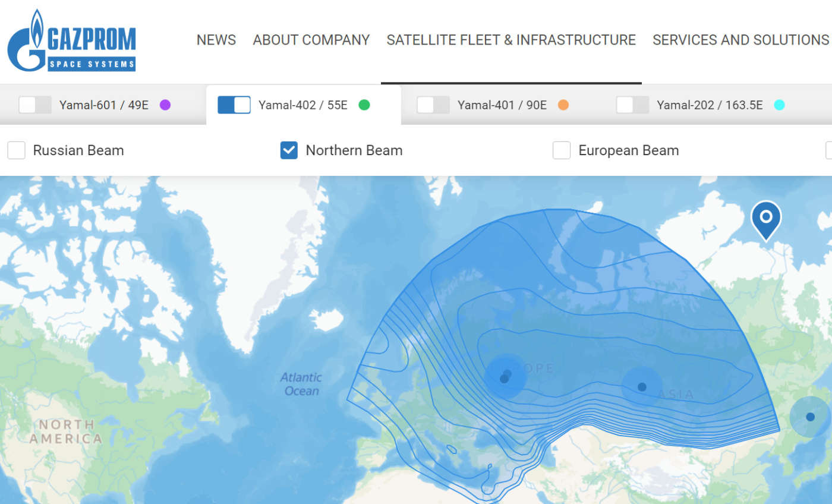Turn on the Yamal-401 / 90E switch
This screenshot has width=832, height=504.
[x=433, y=105]
